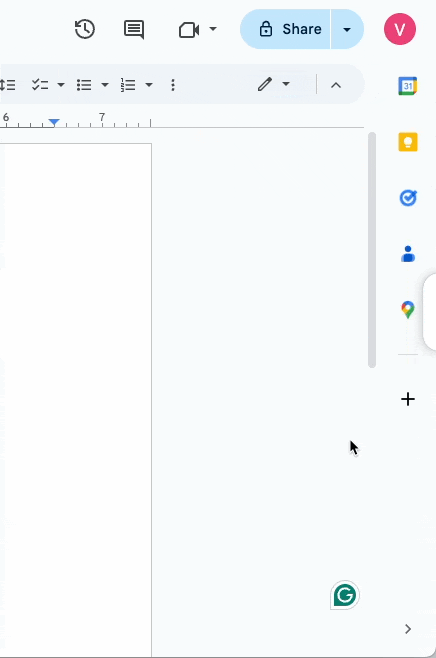The image size is (436, 658).
Task: Open the Meet call options dropdown arrow
Action: click(213, 29)
